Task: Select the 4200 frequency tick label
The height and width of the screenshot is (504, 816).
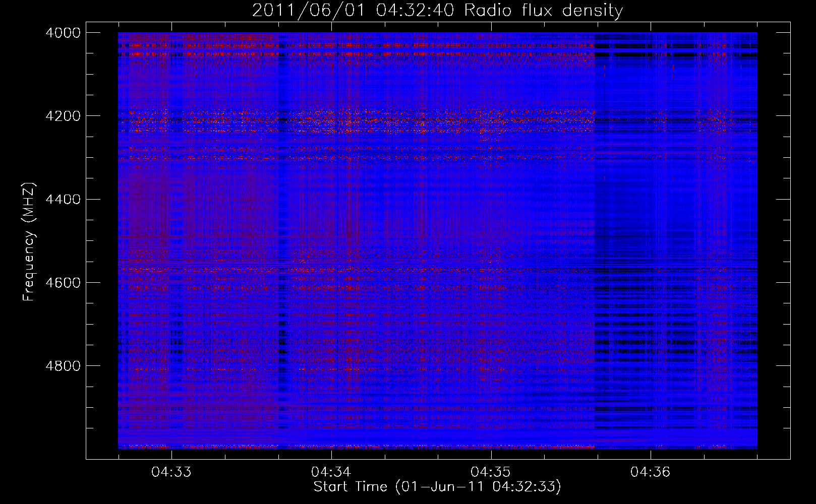Action: point(63,116)
